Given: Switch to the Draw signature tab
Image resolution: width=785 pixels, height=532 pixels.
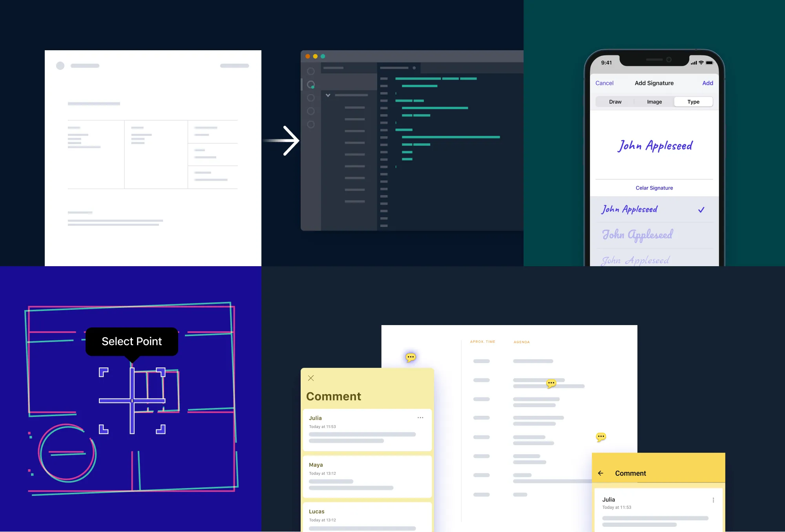Looking at the screenshot, I should [615, 102].
